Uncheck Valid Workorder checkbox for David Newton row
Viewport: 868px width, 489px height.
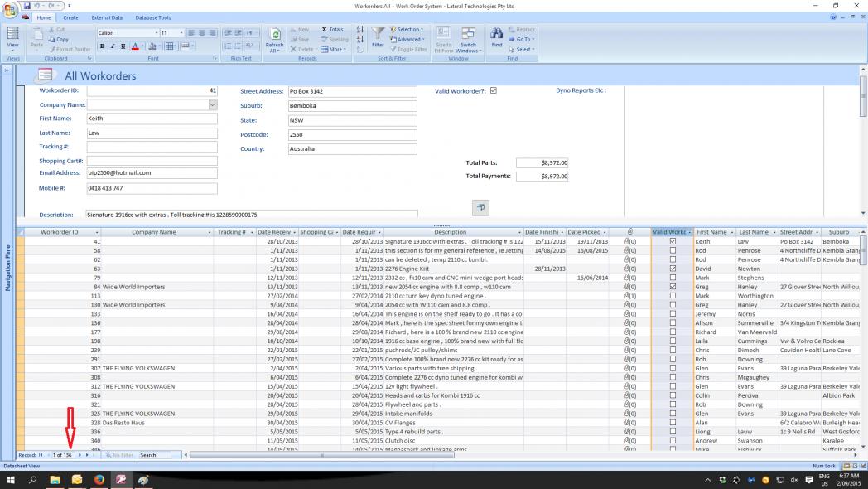click(673, 269)
